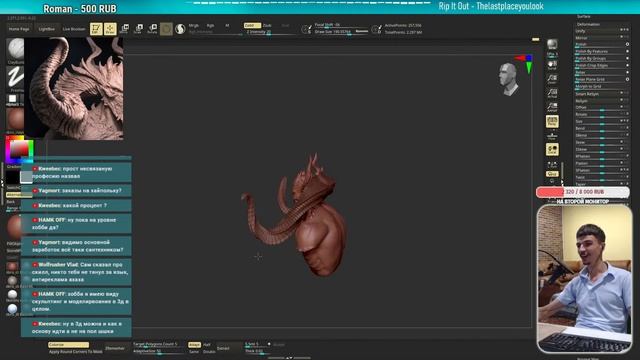Click the AAHalf view icon
The image size is (640, 360).
coord(552,107)
